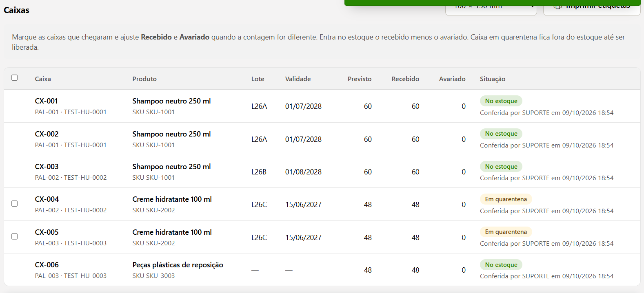Click the Peças plásticas de reposição product

click(178, 265)
